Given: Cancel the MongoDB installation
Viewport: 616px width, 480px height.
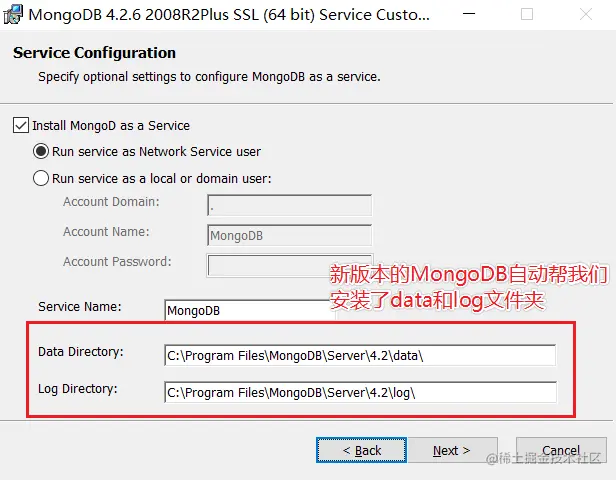Looking at the screenshot, I should [561, 450].
